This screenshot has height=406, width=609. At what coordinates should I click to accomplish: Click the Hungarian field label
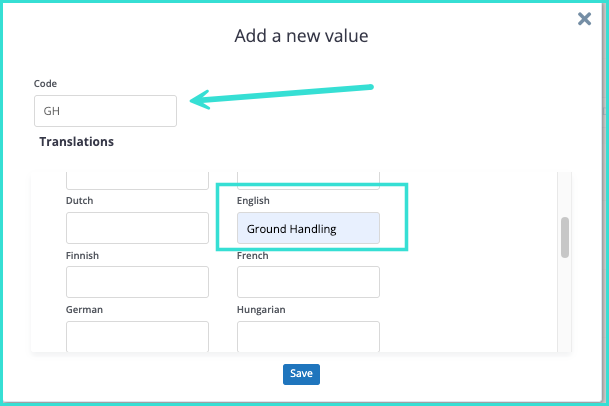(x=261, y=310)
